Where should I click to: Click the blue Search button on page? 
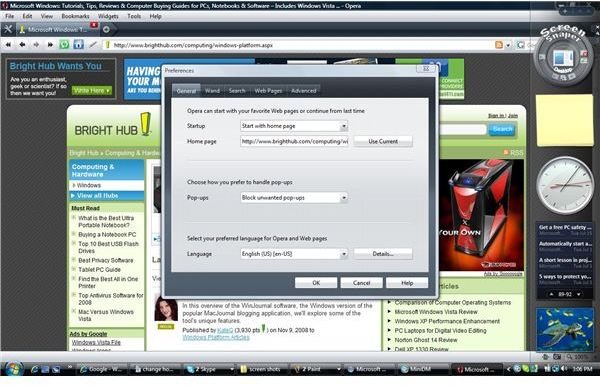(502, 129)
